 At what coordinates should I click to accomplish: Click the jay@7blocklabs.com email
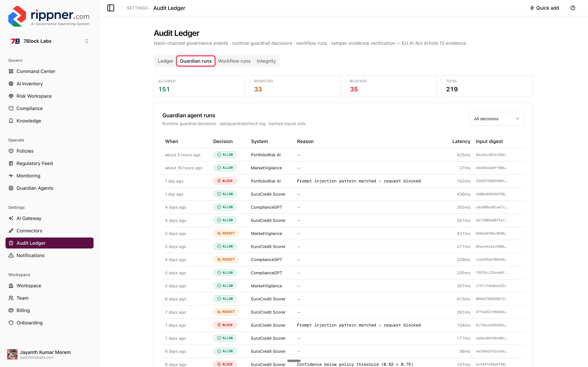coord(37,358)
